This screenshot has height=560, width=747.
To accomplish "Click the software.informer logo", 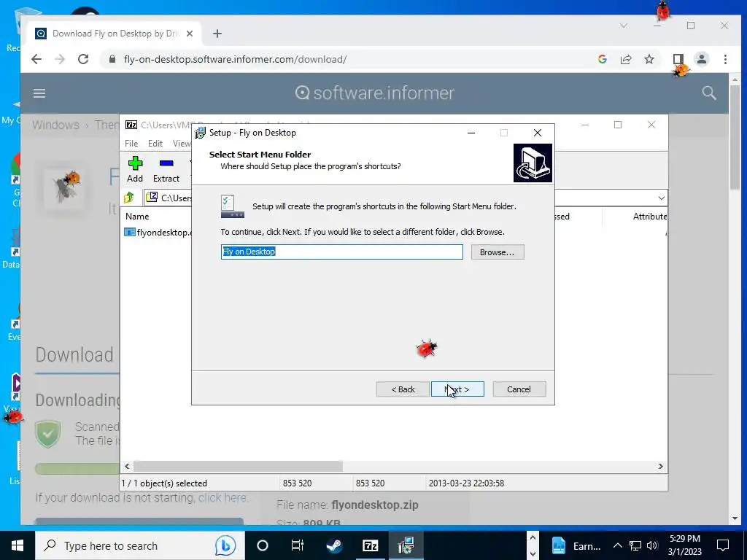I will click(x=374, y=93).
